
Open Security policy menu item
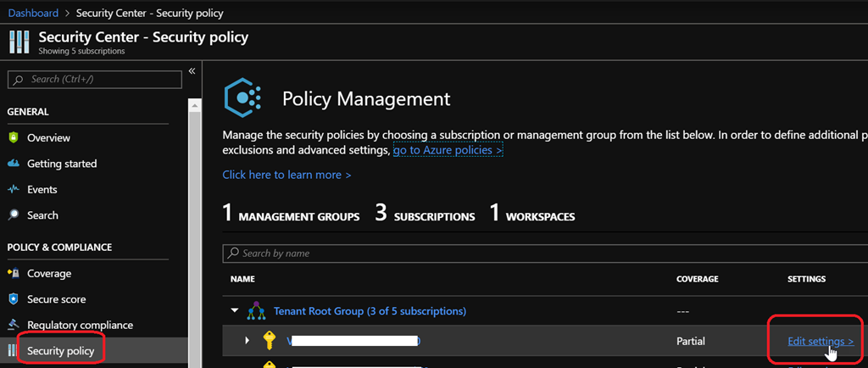pyautogui.click(x=60, y=350)
